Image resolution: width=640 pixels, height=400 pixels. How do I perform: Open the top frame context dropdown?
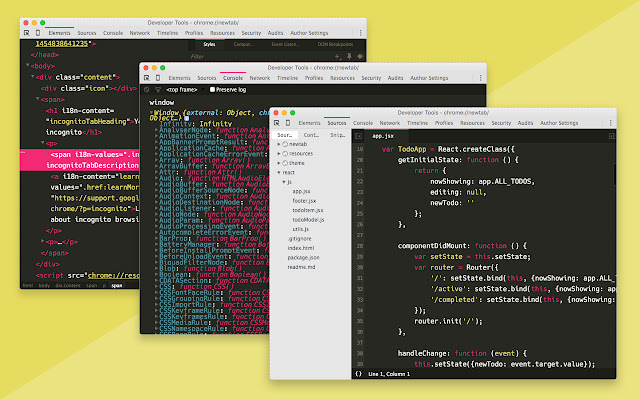(186, 89)
